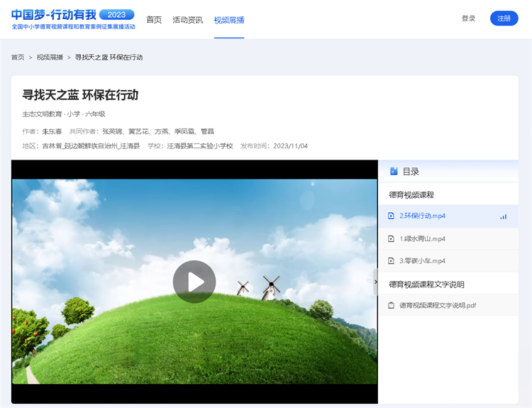Click the current breadcrumb 寻找天之蓝 环保在行动
Image resolution: width=532 pixels, height=408 pixels.
tap(109, 57)
